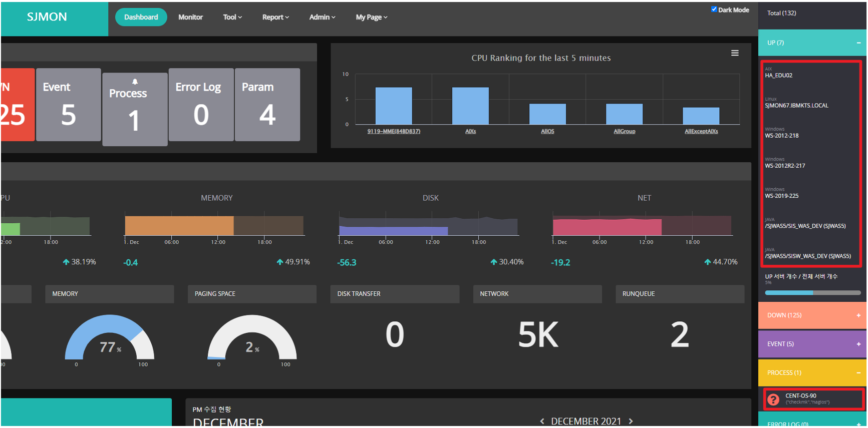Open the Admin dropdown menu
Image resolution: width=868 pixels, height=428 pixels.
[x=322, y=17]
